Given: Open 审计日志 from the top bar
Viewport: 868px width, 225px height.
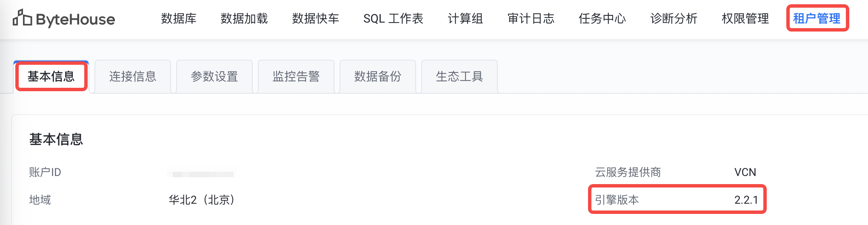Looking at the screenshot, I should click(x=531, y=19).
